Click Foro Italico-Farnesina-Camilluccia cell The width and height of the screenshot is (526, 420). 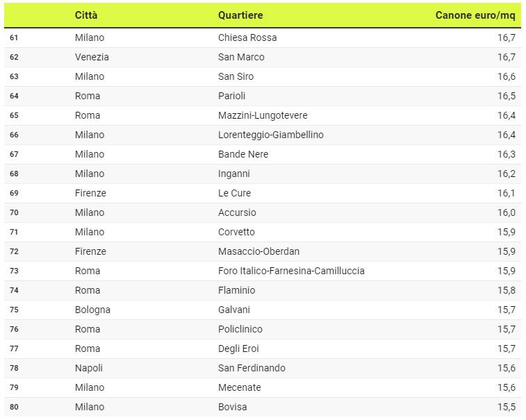point(291,271)
